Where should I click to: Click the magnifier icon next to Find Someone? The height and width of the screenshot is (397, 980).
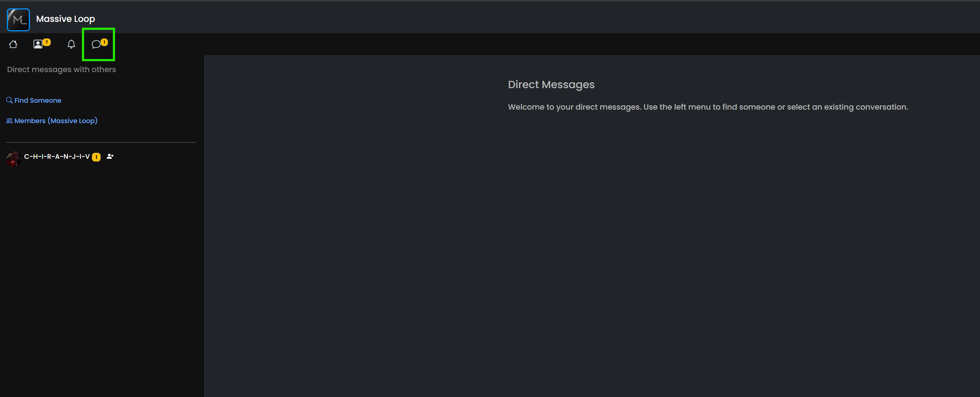(9, 100)
